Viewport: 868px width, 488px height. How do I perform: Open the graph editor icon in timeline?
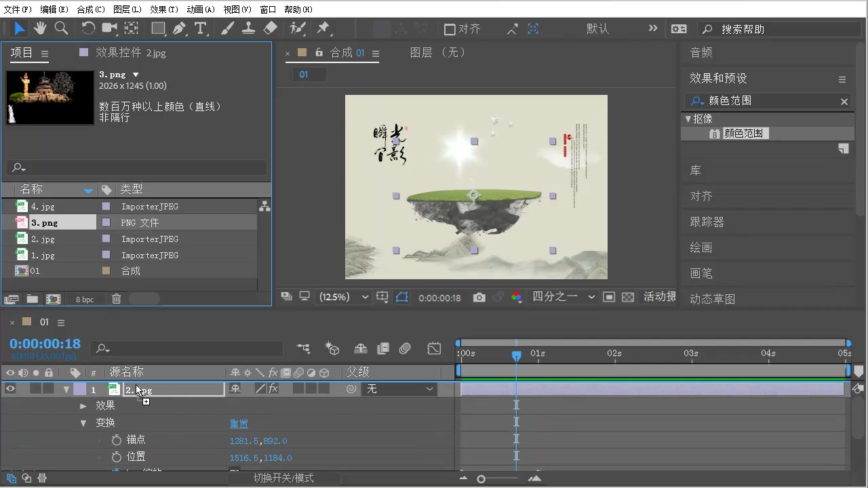pos(434,348)
